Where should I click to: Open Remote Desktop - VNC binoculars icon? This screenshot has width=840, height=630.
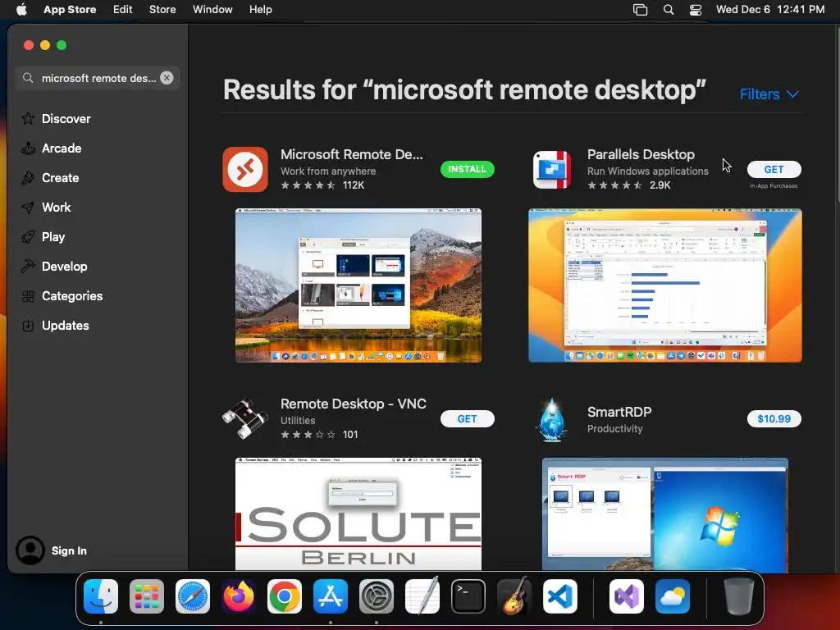click(x=244, y=419)
